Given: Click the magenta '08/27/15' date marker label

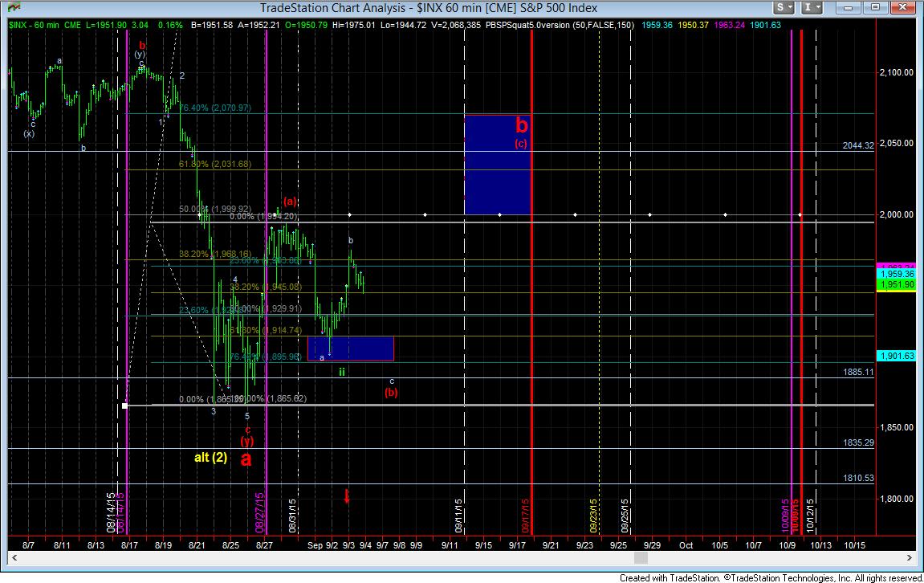Looking at the screenshot, I should tap(259, 513).
